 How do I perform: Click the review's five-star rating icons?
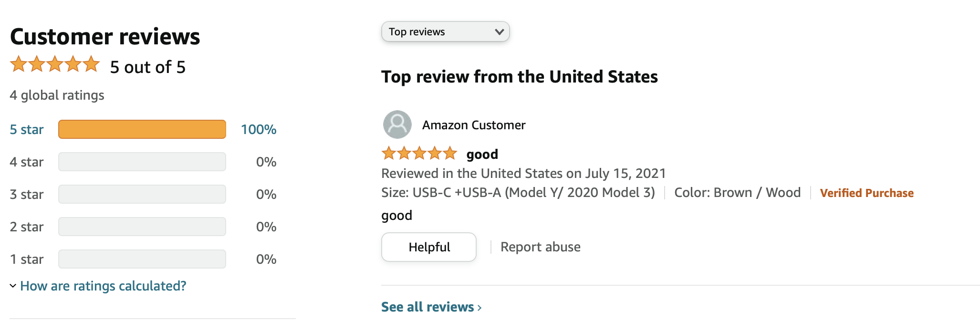[x=419, y=153]
